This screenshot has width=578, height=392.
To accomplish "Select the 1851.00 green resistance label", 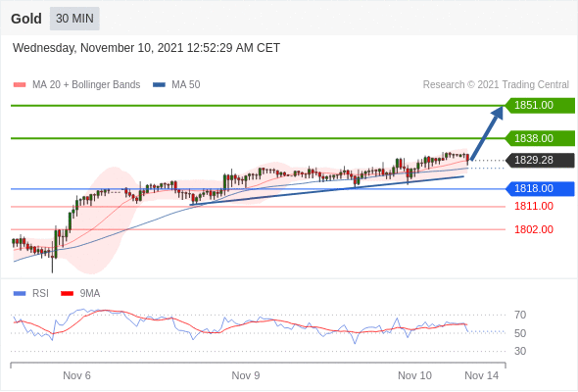I will [540, 106].
